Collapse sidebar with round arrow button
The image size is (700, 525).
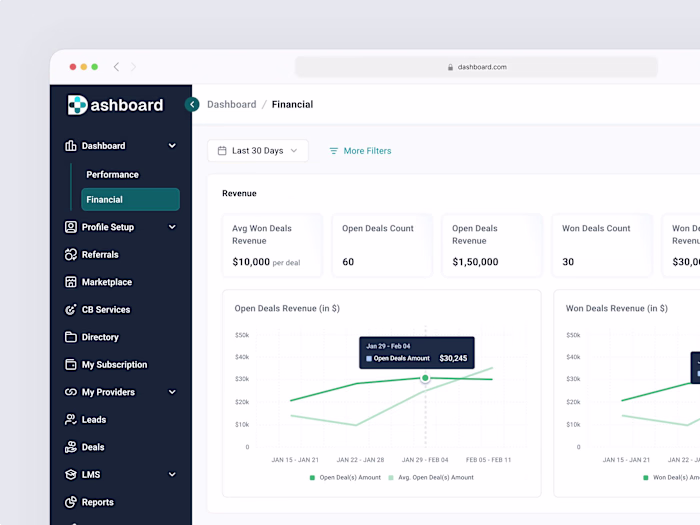192,104
